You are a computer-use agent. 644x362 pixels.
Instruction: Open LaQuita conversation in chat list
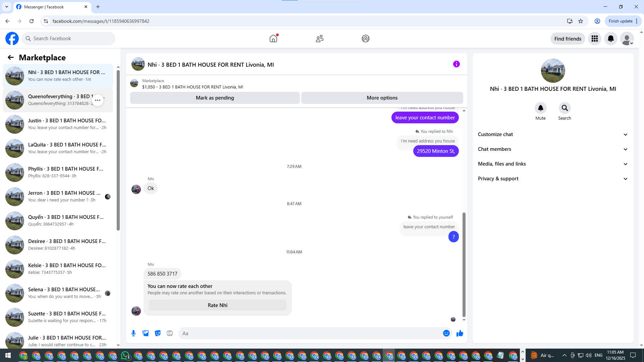58,148
